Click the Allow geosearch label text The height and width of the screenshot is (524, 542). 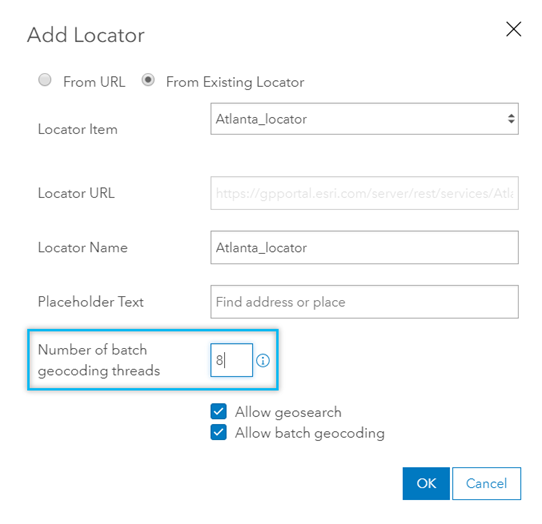[x=288, y=412]
